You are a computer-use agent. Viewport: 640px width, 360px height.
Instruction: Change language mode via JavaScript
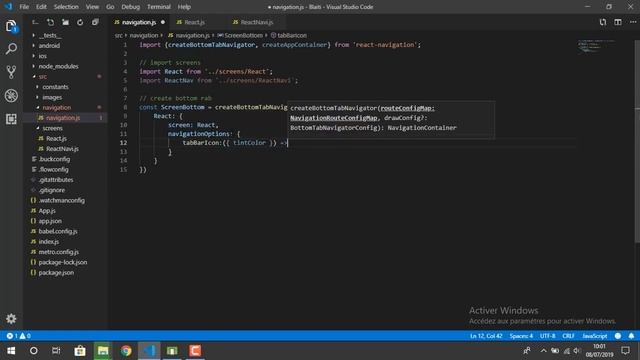(x=595, y=336)
